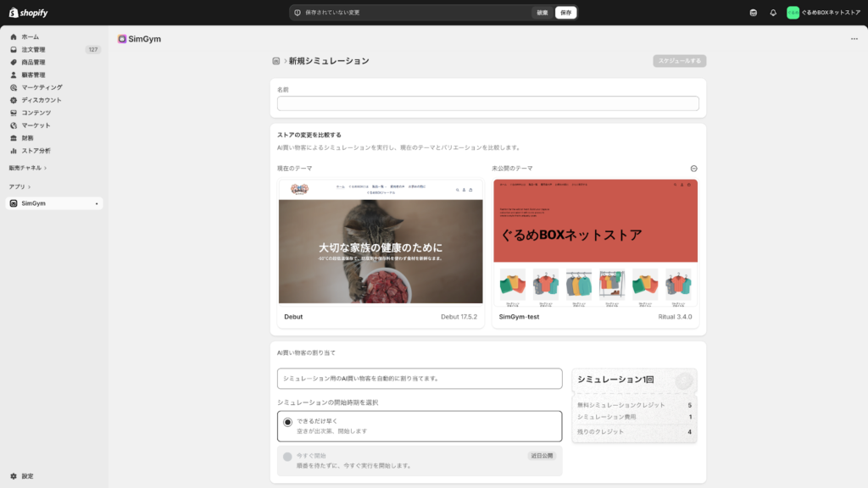Open the notifications bell
This screenshot has height=488, width=868.
coord(773,13)
